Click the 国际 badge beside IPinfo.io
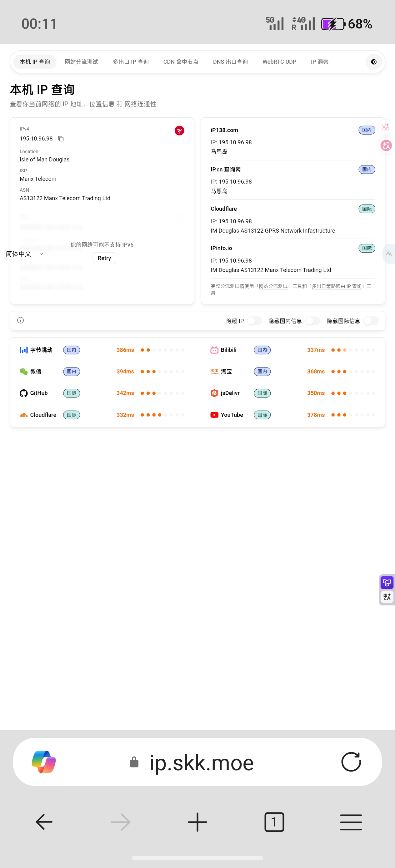 pyautogui.click(x=367, y=248)
